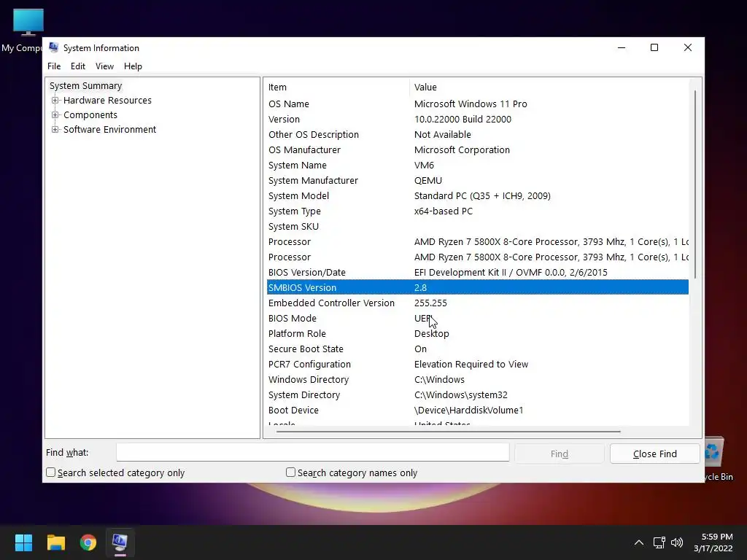Click value Elevation Required to View
747x560 pixels.
pos(471,365)
